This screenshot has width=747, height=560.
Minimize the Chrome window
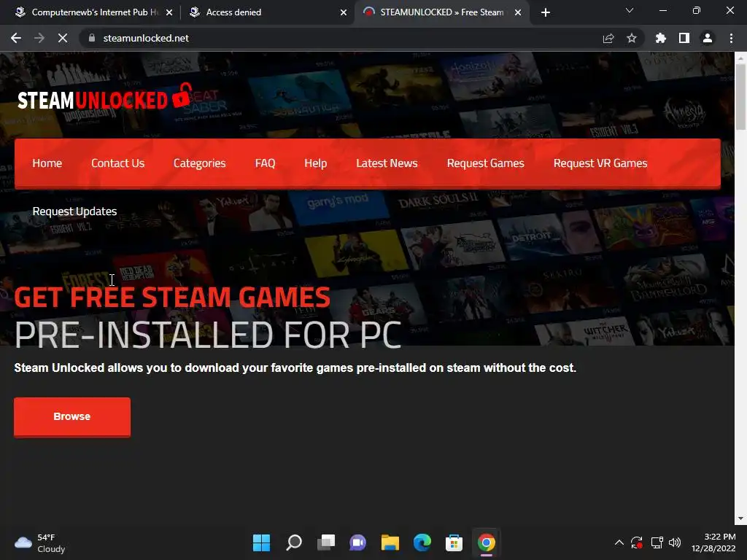click(x=662, y=10)
